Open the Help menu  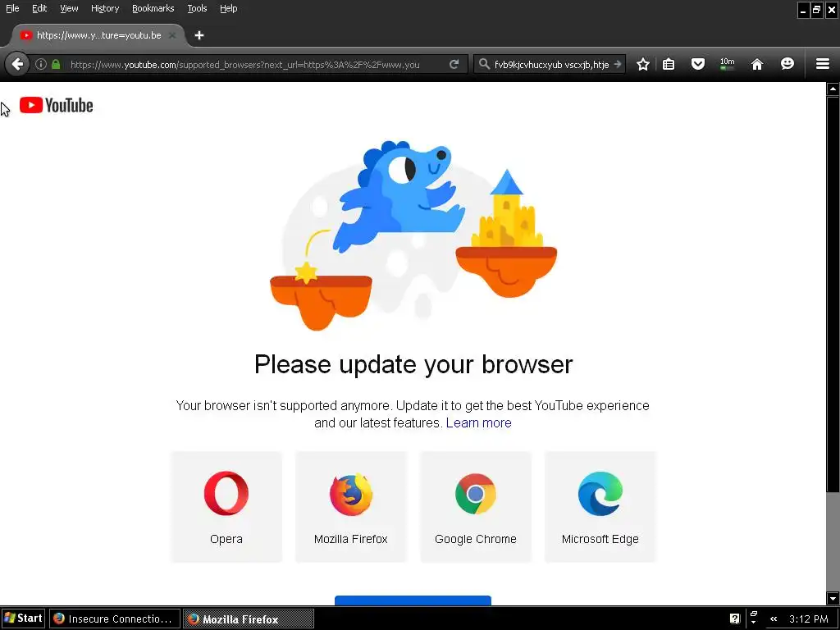[x=229, y=8]
